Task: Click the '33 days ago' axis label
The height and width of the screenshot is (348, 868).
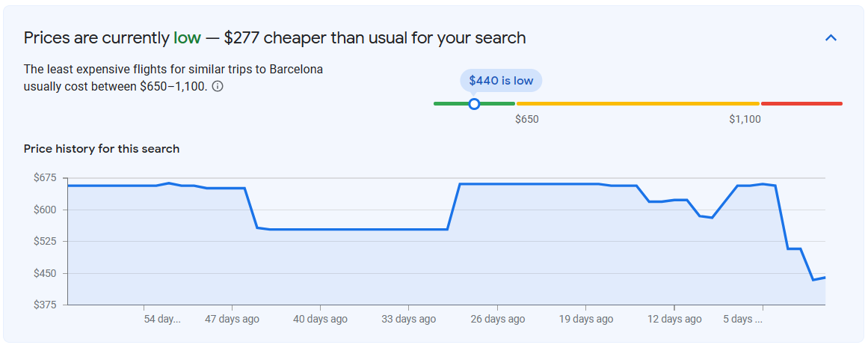Action: (x=408, y=319)
